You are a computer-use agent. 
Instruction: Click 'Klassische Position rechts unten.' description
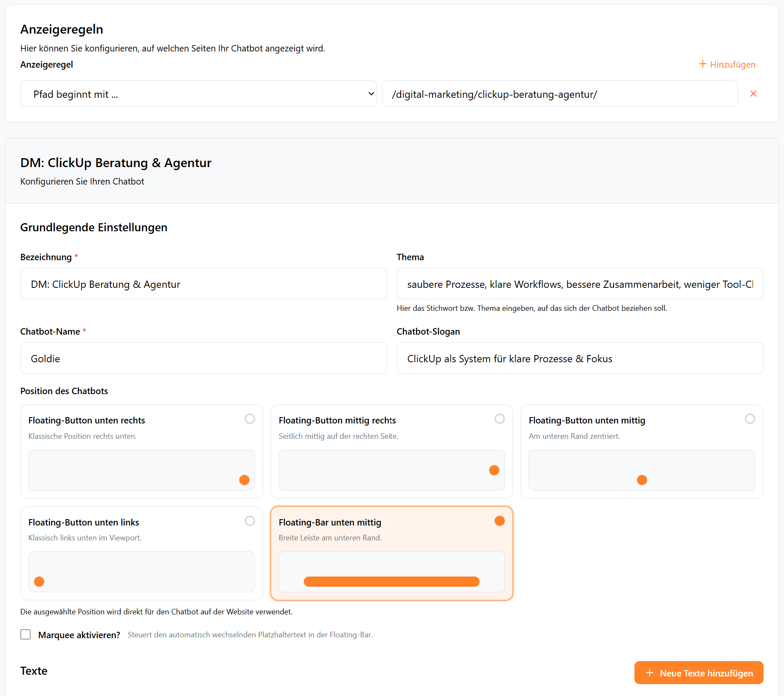click(x=82, y=436)
